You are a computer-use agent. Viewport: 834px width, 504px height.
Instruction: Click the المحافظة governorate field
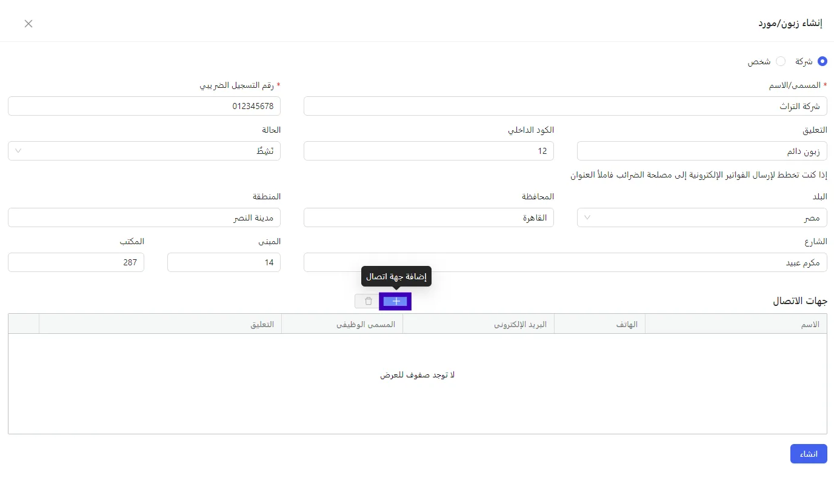tap(429, 217)
